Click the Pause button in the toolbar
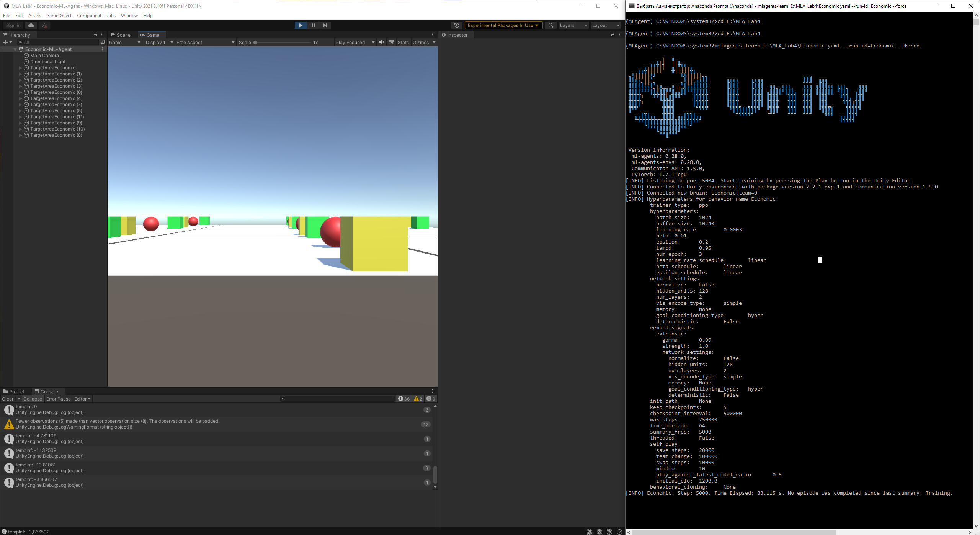The width and height of the screenshot is (980, 535). (x=313, y=25)
